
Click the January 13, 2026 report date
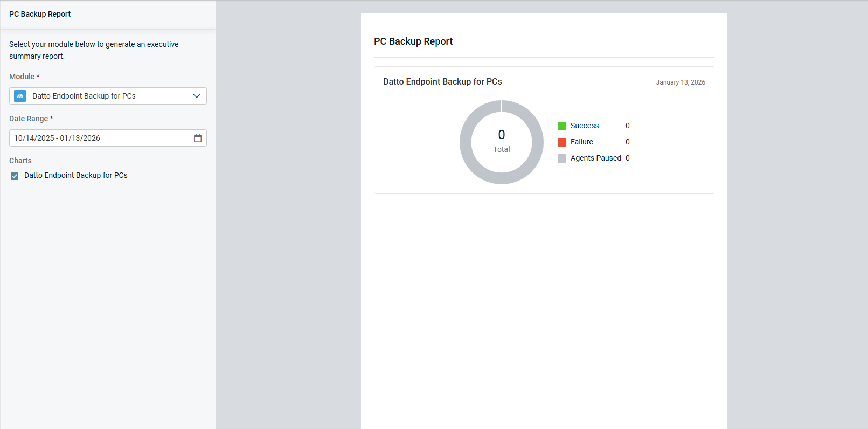[680, 82]
